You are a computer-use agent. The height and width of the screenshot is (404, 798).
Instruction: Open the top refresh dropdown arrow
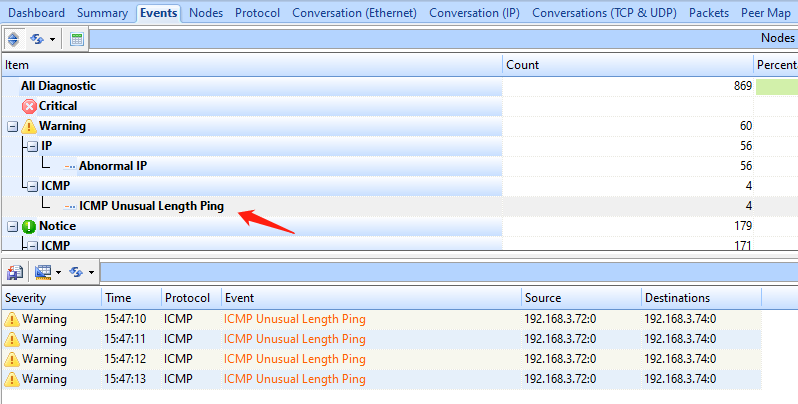click(x=51, y=40)
